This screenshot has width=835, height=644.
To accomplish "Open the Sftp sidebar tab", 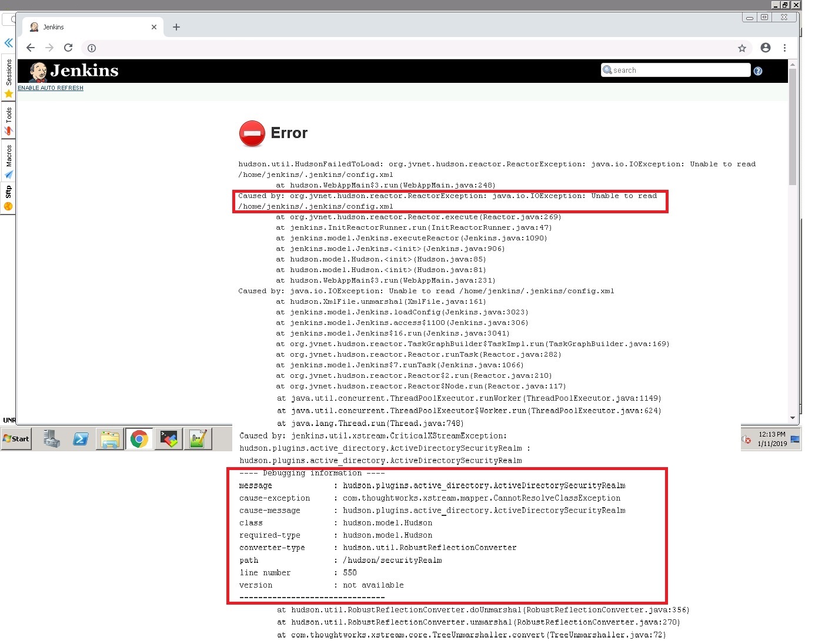I will pos(8,199).
